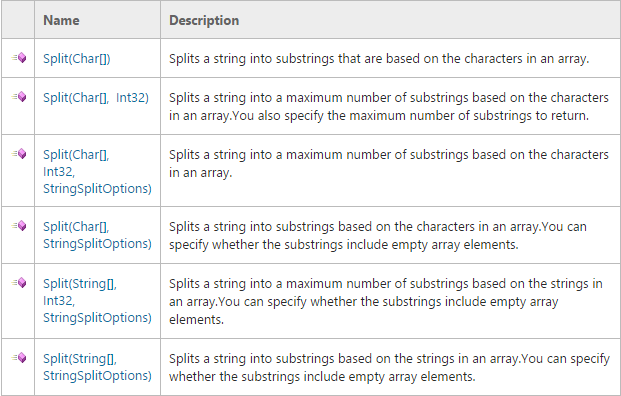621x396 pixels.
Task: Open Split(String[], Int32, StringSplitOptions) link
Action: pos(97,301)
